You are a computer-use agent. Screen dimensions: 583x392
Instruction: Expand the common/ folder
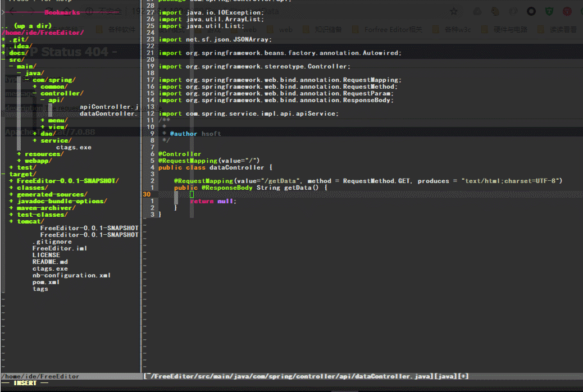point(54,86)
